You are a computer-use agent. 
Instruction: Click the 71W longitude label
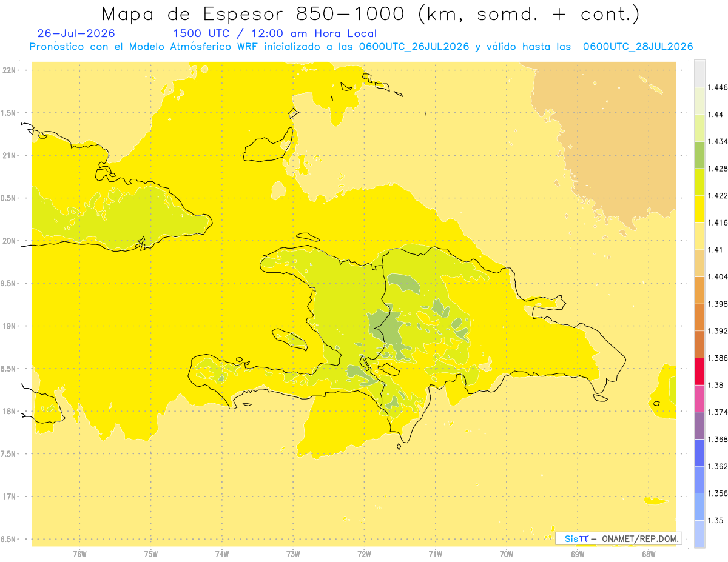(435, 554)
